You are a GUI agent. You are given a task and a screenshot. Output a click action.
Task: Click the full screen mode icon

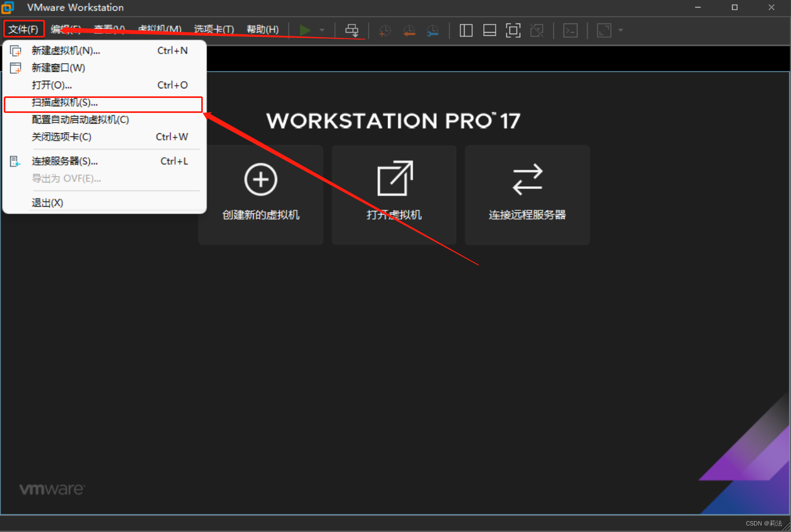tap(513, 31)
